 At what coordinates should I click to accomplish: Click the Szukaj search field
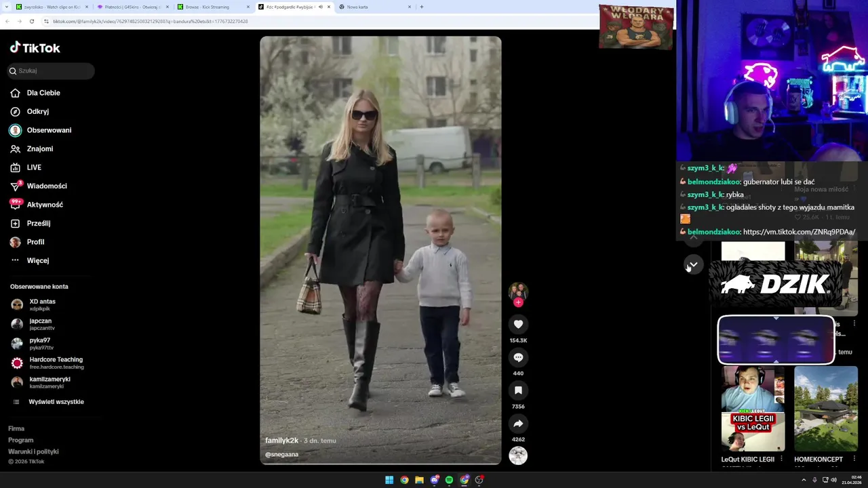[51, 70]
